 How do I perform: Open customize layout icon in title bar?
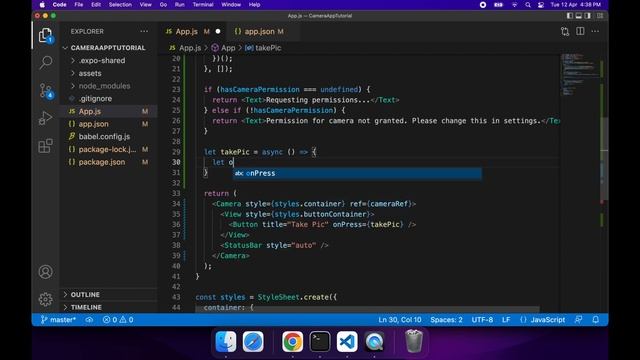click(600, 16)
